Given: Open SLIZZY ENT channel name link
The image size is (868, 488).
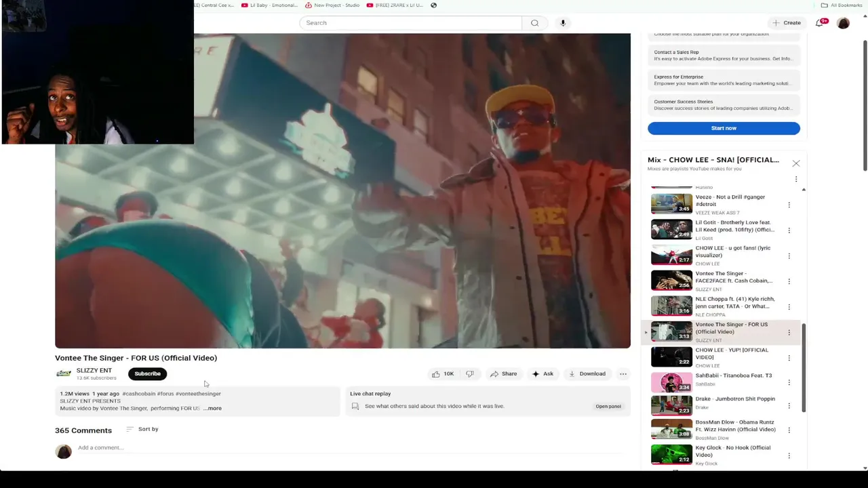Looking at the screenshot, I should point(94,370).
